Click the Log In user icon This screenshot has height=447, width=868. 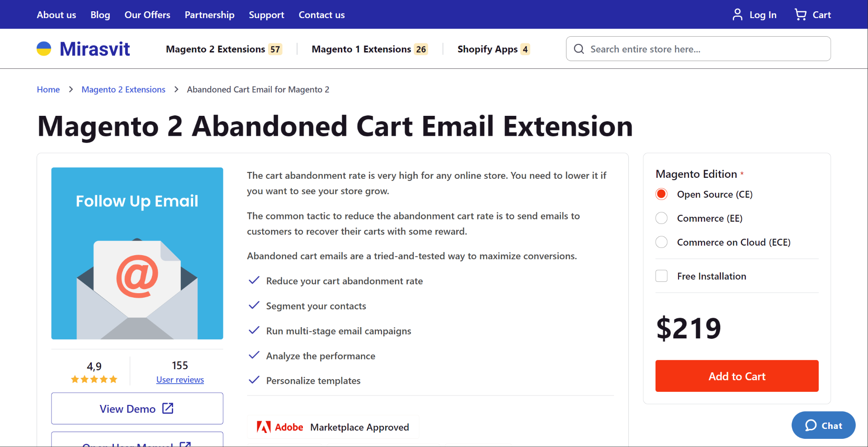click(x=737, y=14)
